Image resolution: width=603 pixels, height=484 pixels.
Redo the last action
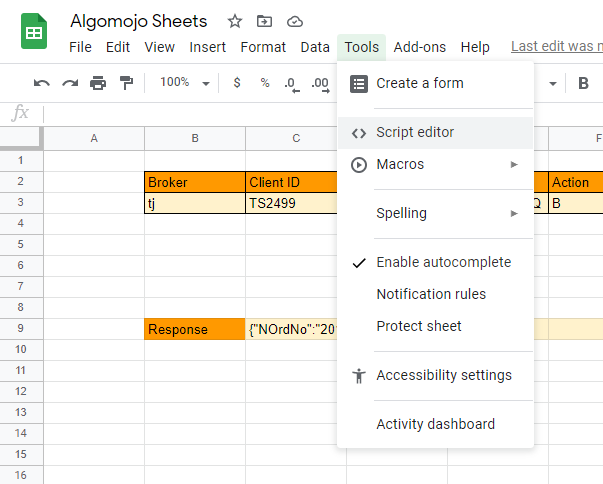pos(70,83)
